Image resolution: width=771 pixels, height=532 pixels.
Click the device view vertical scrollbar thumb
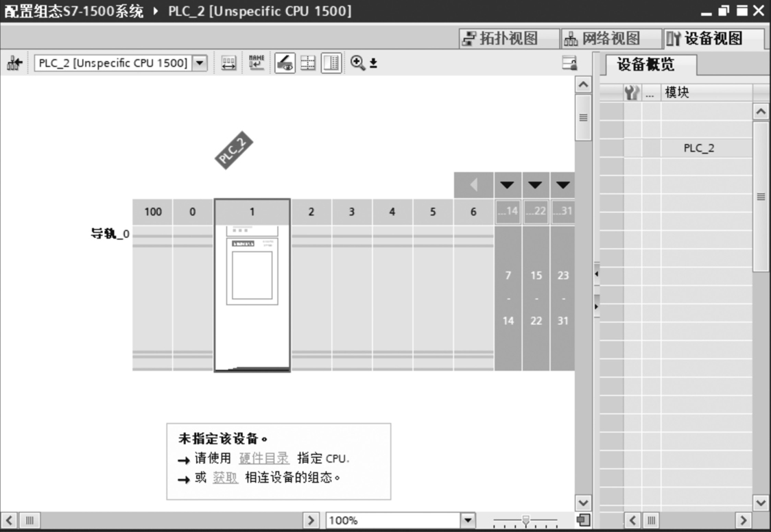coord(583,118)
